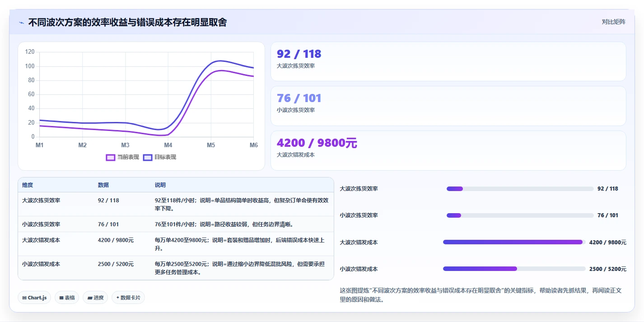Image resolution: width=644 pixels, height=322 pixels.
Task: Click the M3 axis label on chart
Action: click(125, 145)
